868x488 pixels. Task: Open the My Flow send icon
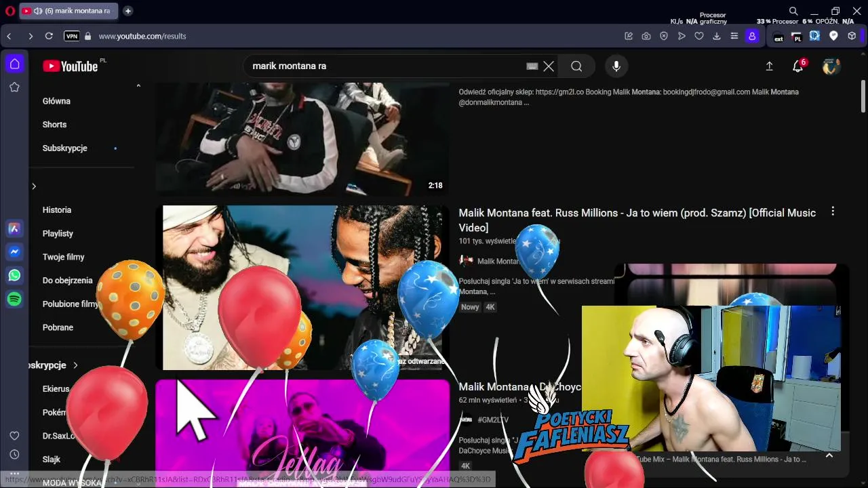click(x=682, y=36)
